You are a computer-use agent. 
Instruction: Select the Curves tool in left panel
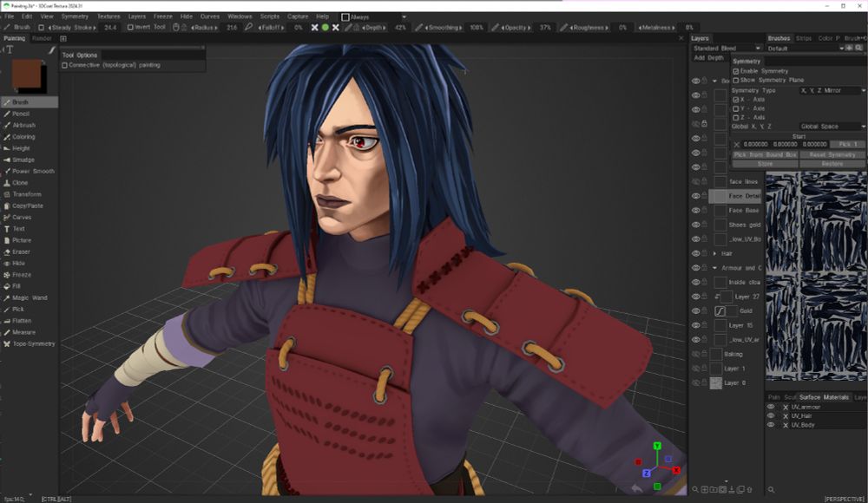[x=29, y=218]
